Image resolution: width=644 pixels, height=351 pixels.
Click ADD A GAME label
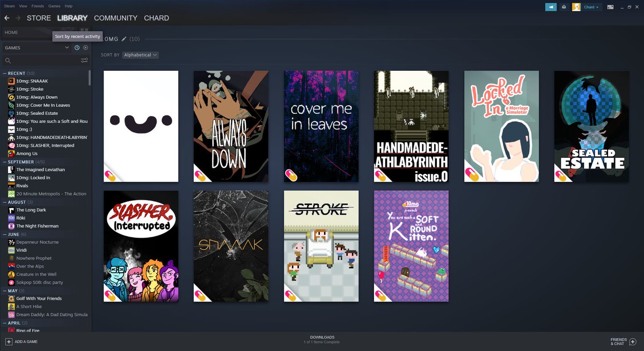(26, 342)
